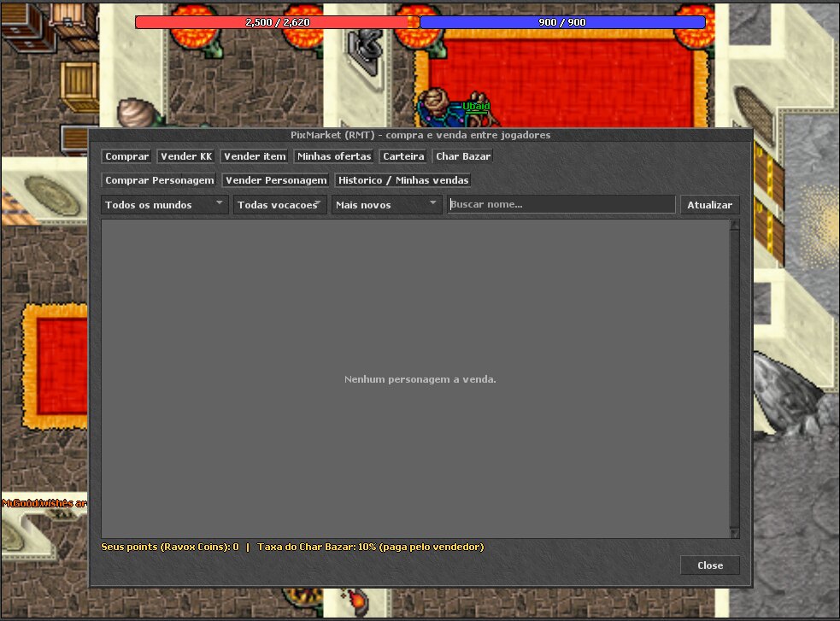840x621 pixels.
Task: Close the PixMarket window
Action: click(x=710, y=565)
